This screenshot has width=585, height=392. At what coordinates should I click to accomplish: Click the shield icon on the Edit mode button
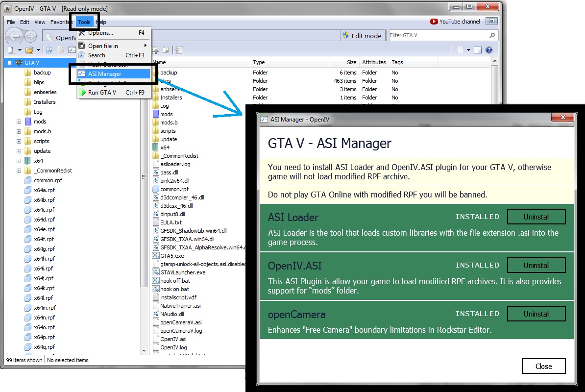[346, 35]
